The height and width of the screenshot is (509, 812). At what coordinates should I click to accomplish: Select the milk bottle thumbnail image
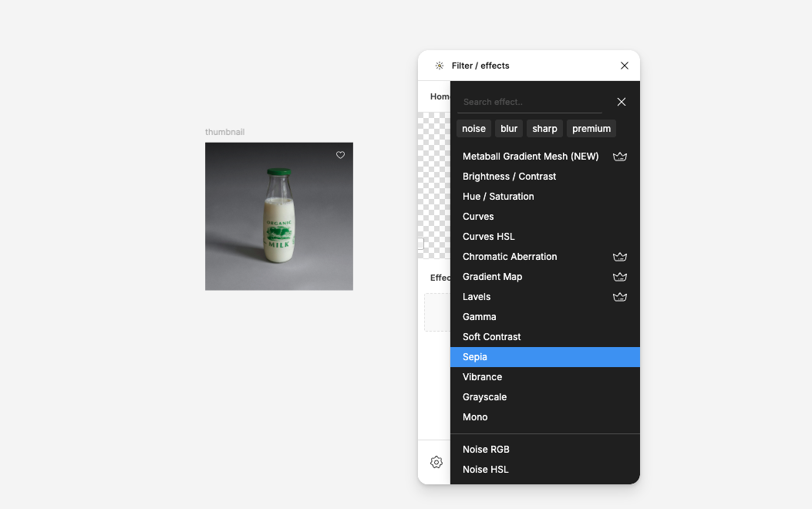(x=278, y=217)
